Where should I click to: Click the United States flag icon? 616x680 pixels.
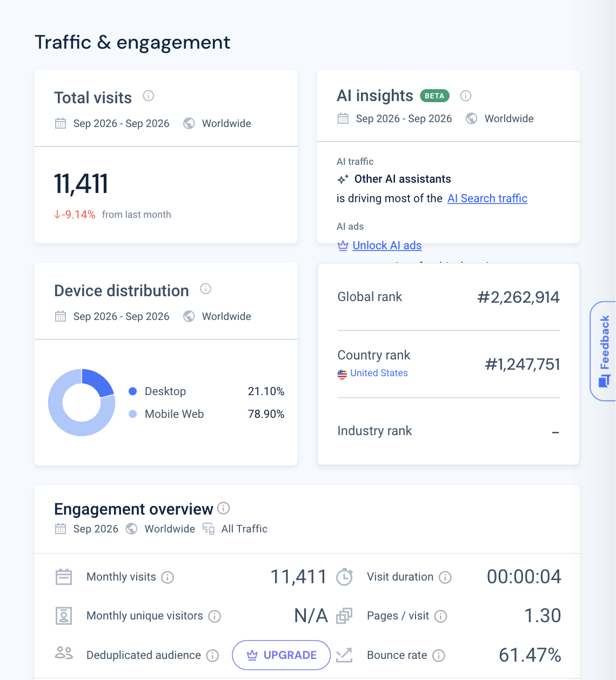coord(342,374)
